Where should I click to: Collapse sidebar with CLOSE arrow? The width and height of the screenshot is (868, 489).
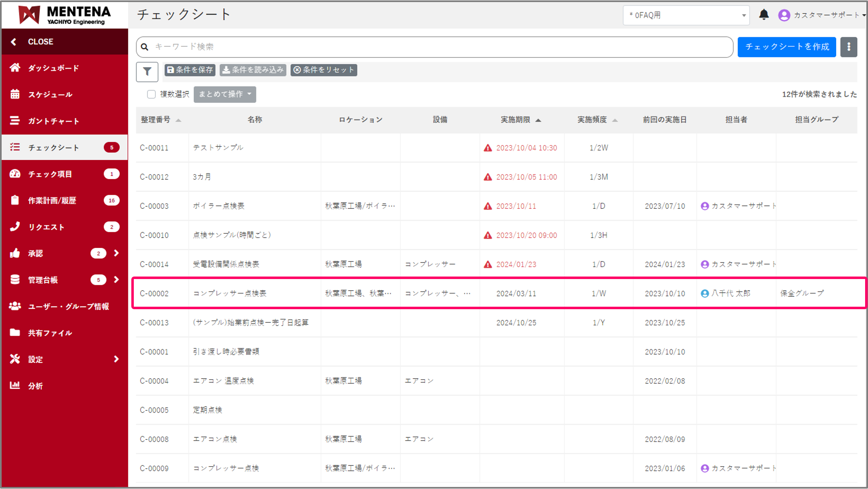14,42
